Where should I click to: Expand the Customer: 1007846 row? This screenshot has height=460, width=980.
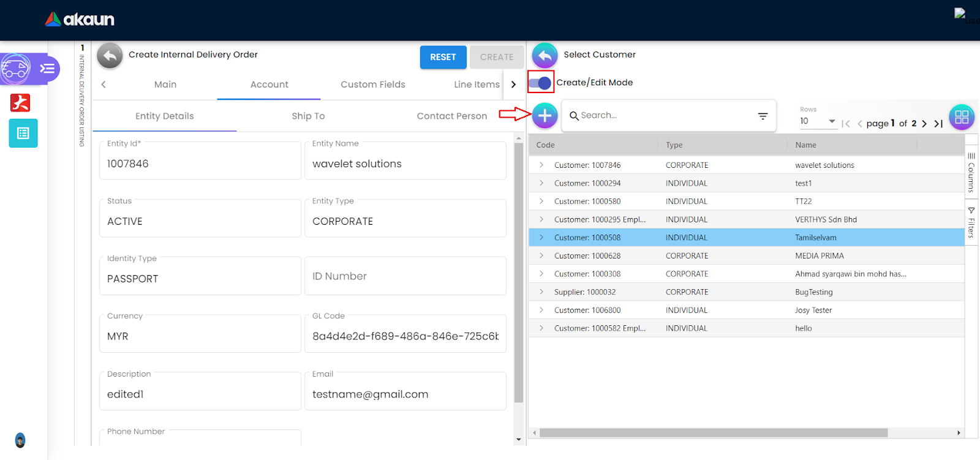tap(541, 165)
